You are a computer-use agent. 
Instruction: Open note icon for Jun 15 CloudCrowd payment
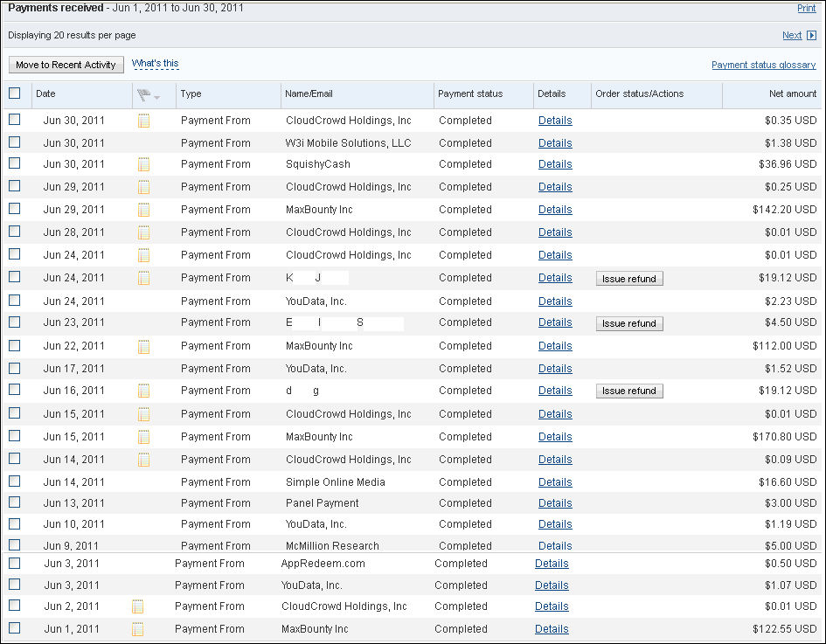[144, 414]
